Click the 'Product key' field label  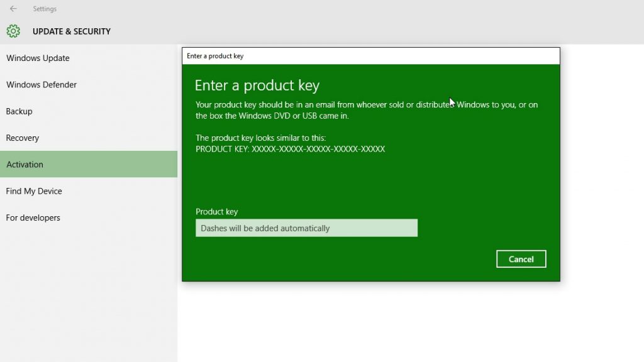click(216, 212)
